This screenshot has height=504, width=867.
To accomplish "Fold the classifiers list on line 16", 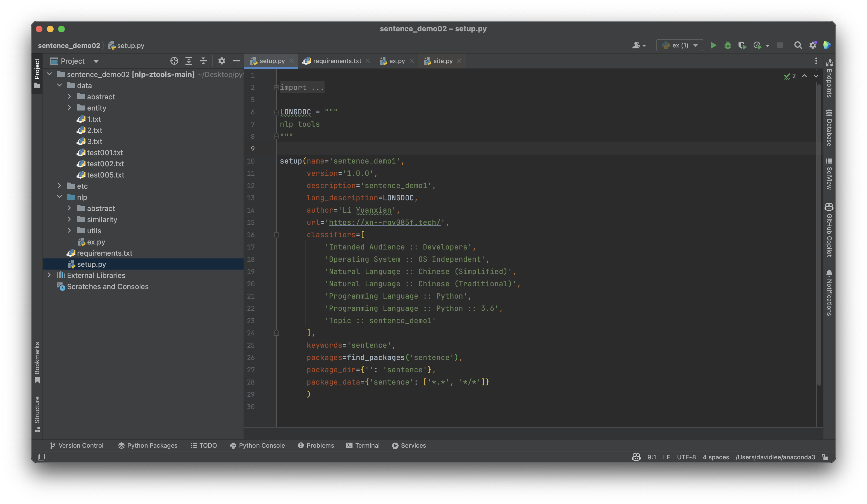I will (x=276, y=235).
